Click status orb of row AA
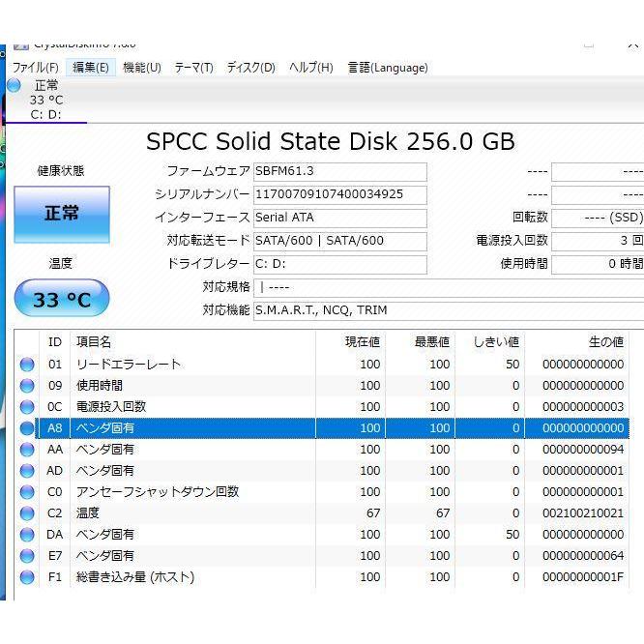 27,450
